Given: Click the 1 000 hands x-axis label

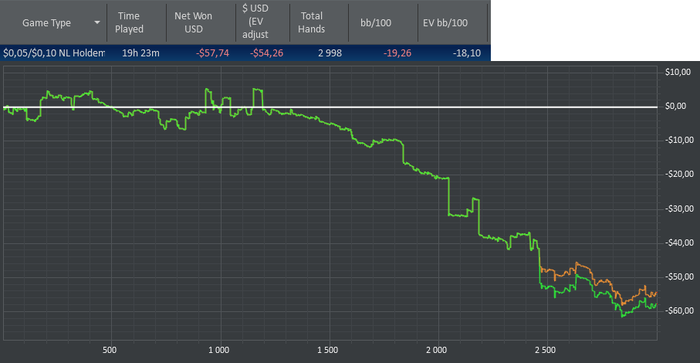Looking at the screenshot, I should pos(219,350).
